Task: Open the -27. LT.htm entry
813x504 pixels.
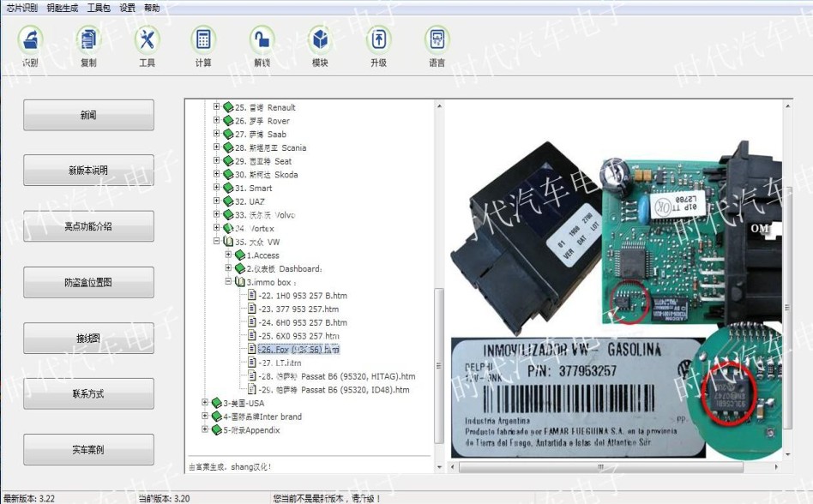Action: coord(280,363)
